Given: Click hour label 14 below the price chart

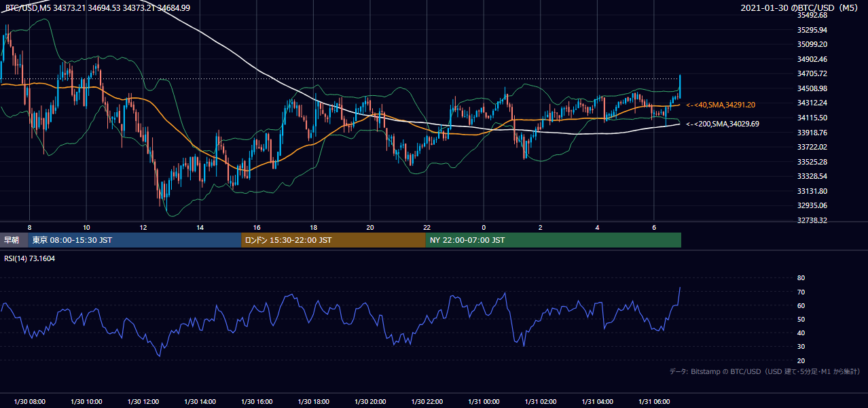Looking at the screenshot, I should [x=200, y=227].
